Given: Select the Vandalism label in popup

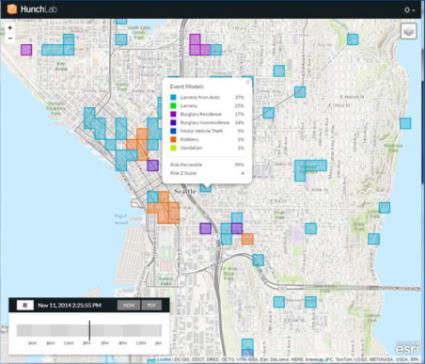Looking at the screenshot, I should click(191, 148).
